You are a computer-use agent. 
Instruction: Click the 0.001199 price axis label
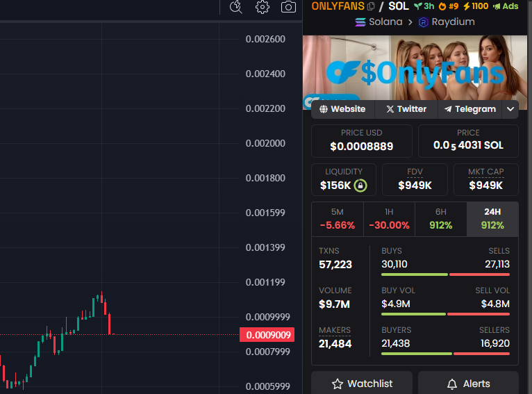(265, 282)
